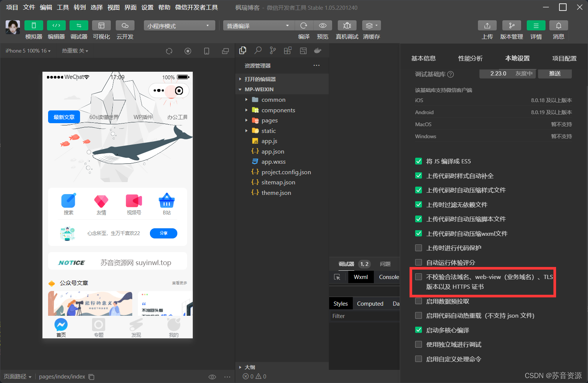Enable 上传时进行代码保护 checkbox
Image resolution: width=588 pixels, height=383 pixels.
pos(419,248)
